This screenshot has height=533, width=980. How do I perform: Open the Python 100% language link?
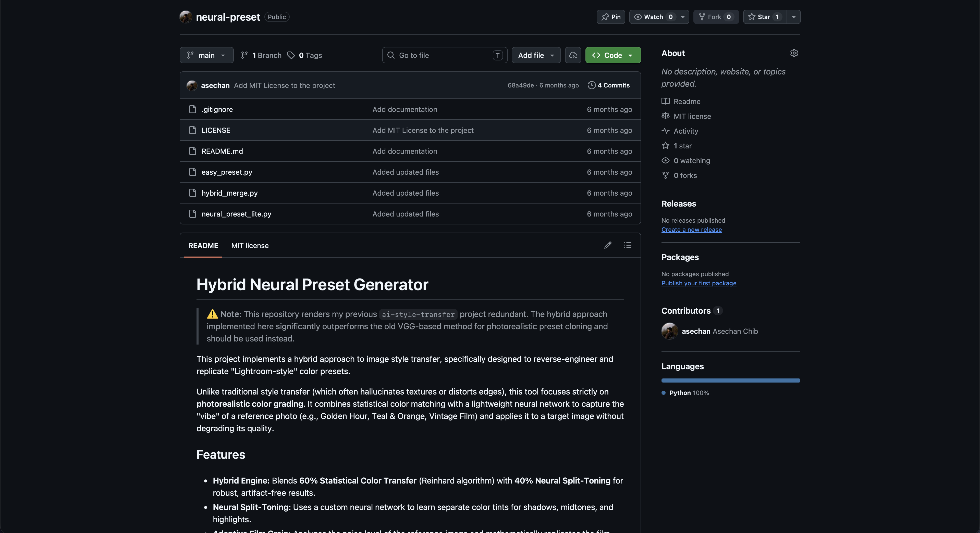(685, 393)
